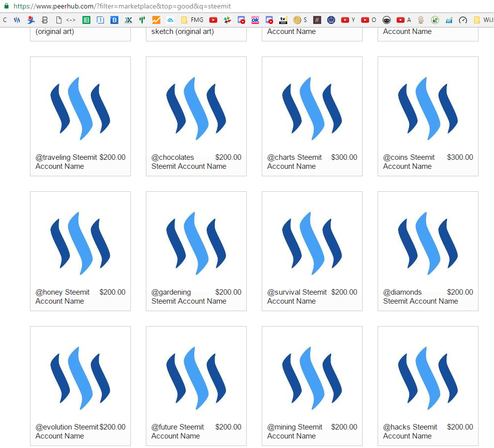Open the Poloniex X-shaped bookmark
494x448 pixels.
pos(128,20)
